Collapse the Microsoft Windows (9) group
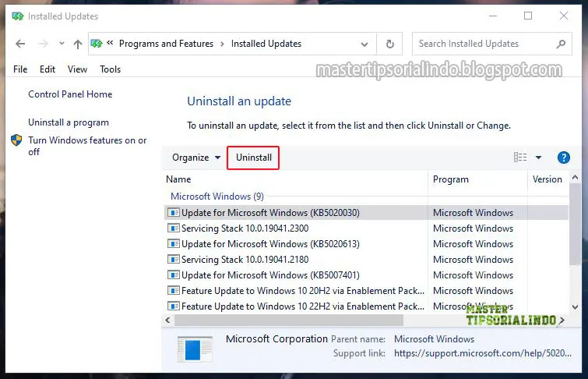The width and height of the screenshot is (588, 379). click(217, 197)
